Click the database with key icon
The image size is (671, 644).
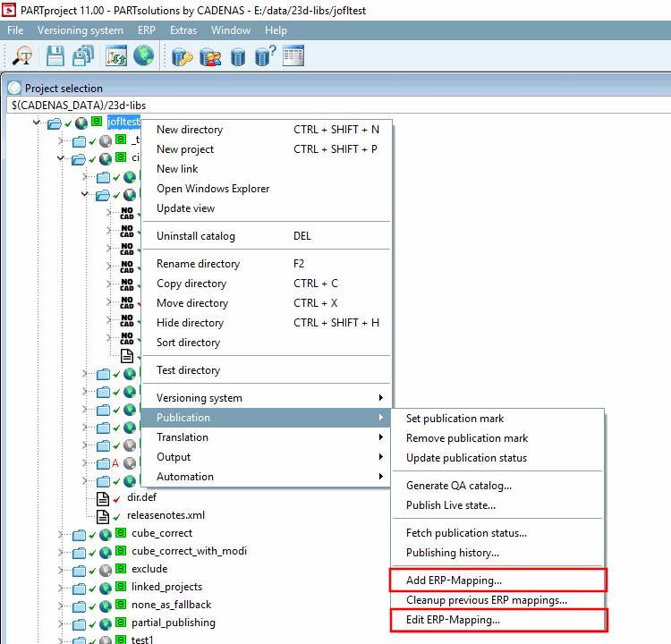[x=183, y=56]
